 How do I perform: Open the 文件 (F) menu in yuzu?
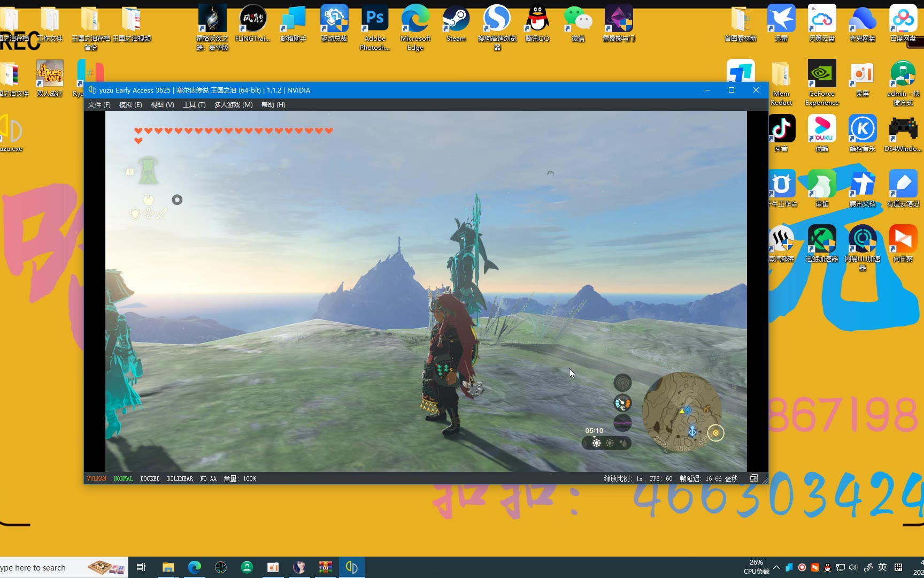pos(99,105)
